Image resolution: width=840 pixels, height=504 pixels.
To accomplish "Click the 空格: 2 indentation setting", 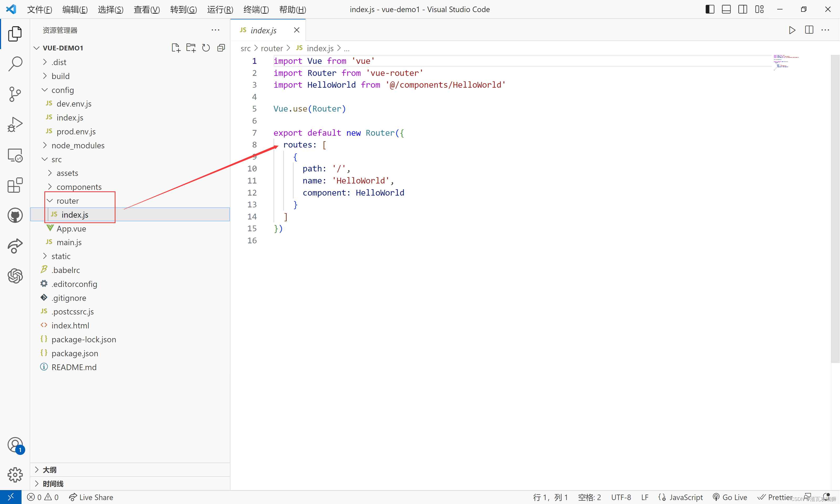I will 589,497.
